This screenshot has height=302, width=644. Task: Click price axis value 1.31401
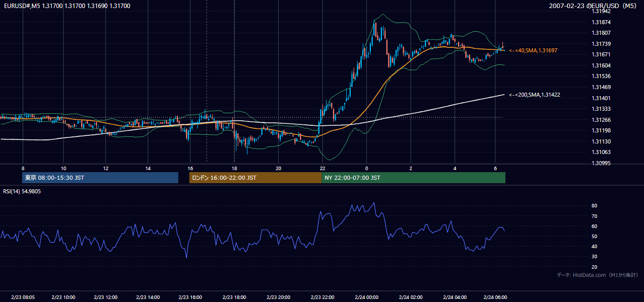tap(601, 98)
